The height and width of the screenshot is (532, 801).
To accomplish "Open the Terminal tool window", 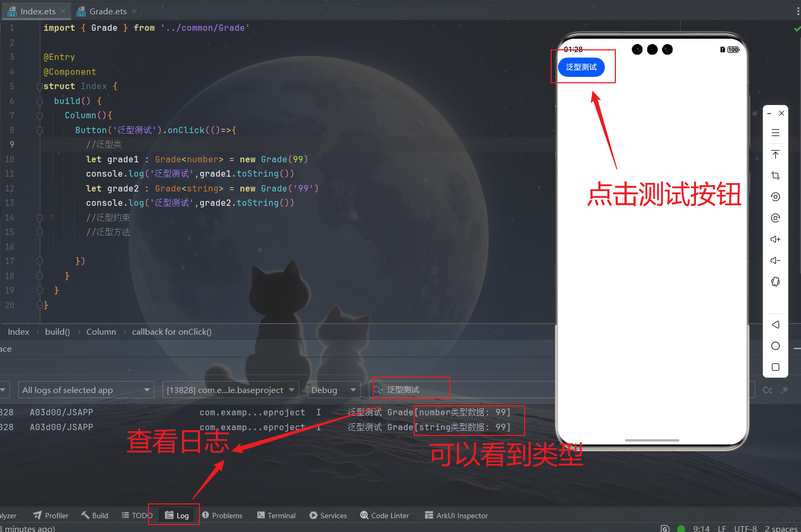I will pos(276,515).
